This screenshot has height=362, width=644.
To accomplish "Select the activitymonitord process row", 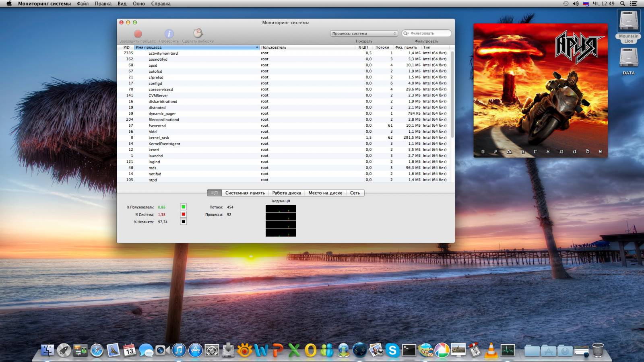I will (x=284, y=53).
